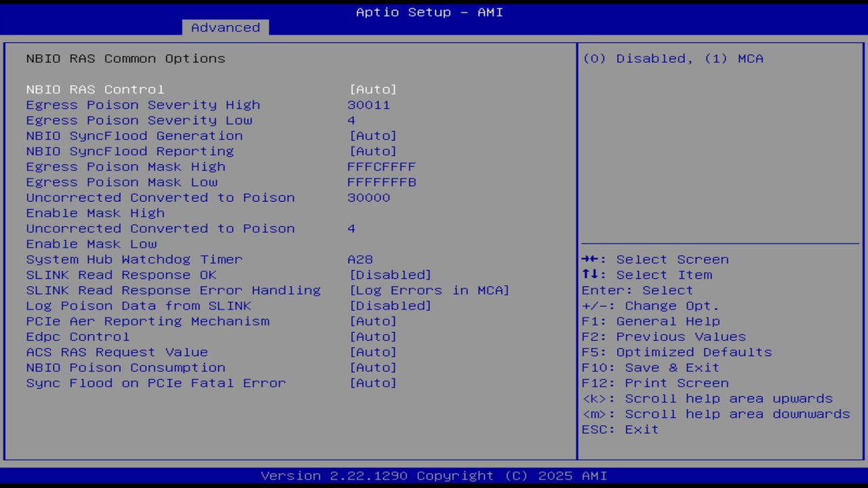Open PCIe Aer Reporting Mechanism Auto option

point(373,321)
